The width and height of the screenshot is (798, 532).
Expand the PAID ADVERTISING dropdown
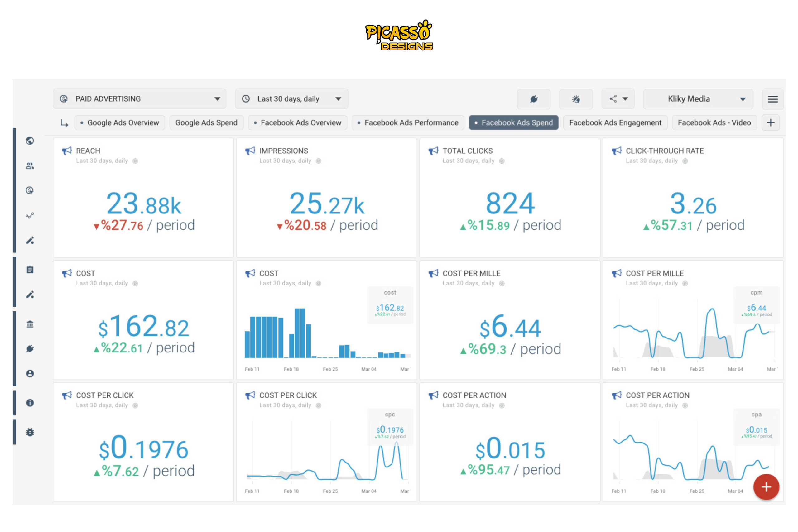(139, 99)
